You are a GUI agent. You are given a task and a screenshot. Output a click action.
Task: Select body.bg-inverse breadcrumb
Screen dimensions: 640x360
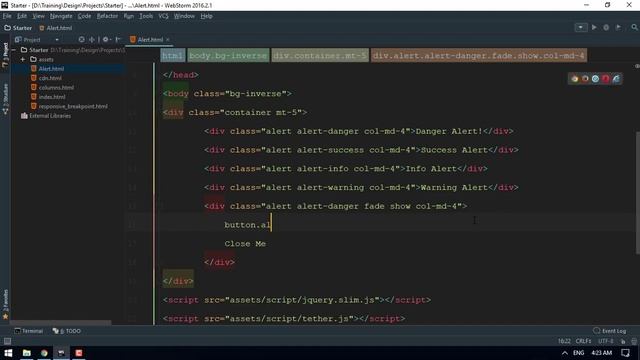coord(228,56)
